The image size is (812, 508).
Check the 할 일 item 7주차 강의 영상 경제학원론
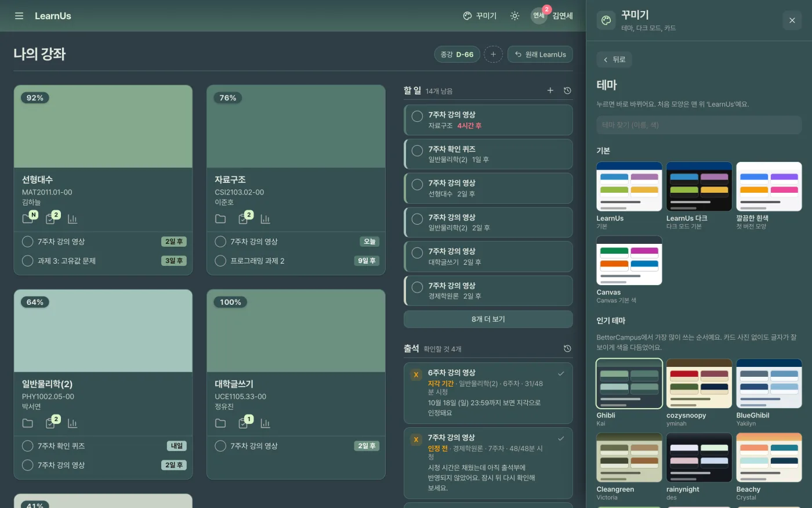point(417,287)
